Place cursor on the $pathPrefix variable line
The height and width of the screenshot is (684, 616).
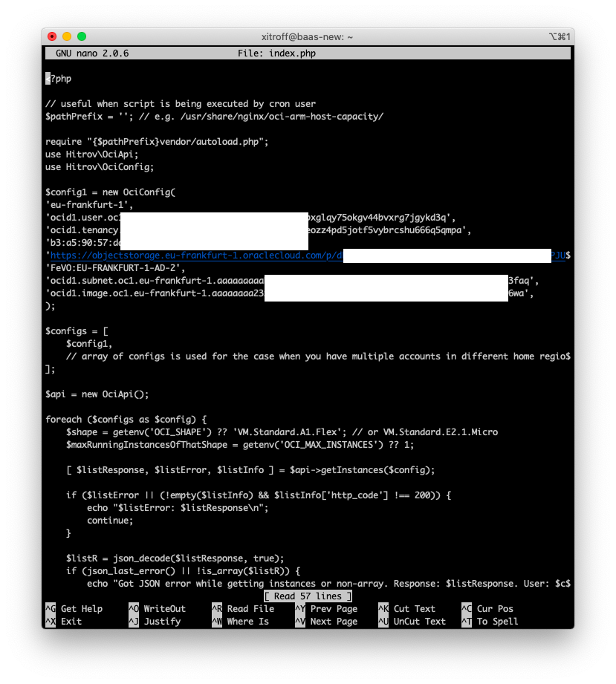[x=149, y=116]
